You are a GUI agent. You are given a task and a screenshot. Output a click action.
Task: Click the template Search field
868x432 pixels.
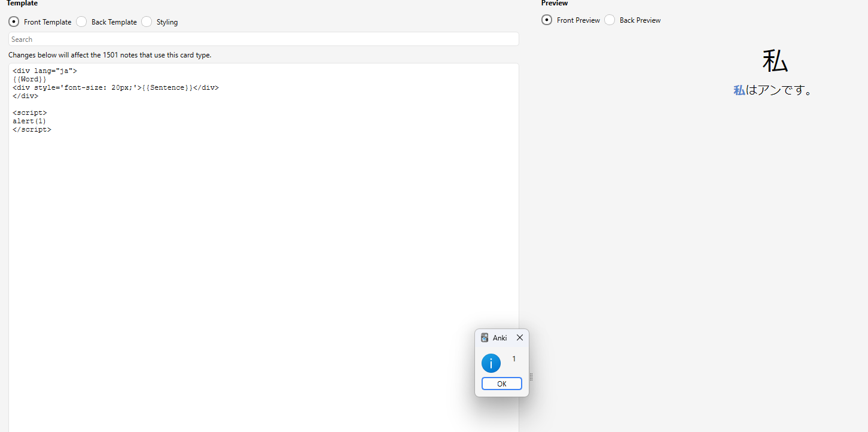click(x=264, y=39)
